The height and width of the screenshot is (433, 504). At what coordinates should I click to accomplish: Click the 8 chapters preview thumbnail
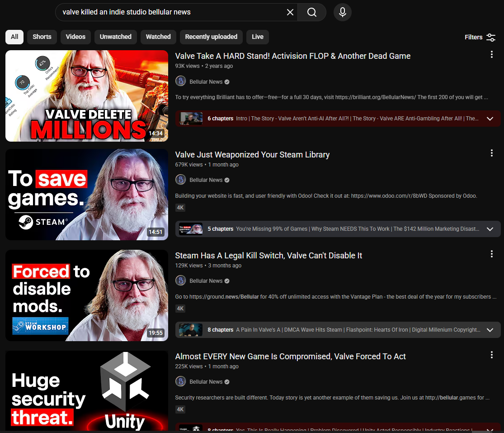coord(191,330)
